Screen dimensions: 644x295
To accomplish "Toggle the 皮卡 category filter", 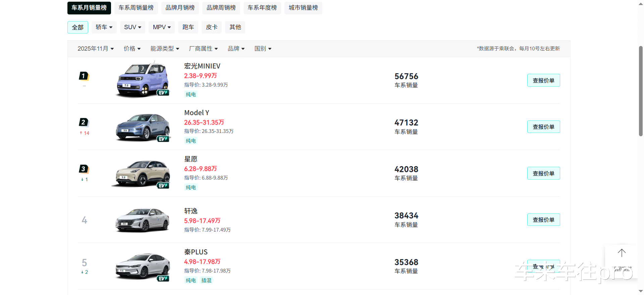I will 212,27.
